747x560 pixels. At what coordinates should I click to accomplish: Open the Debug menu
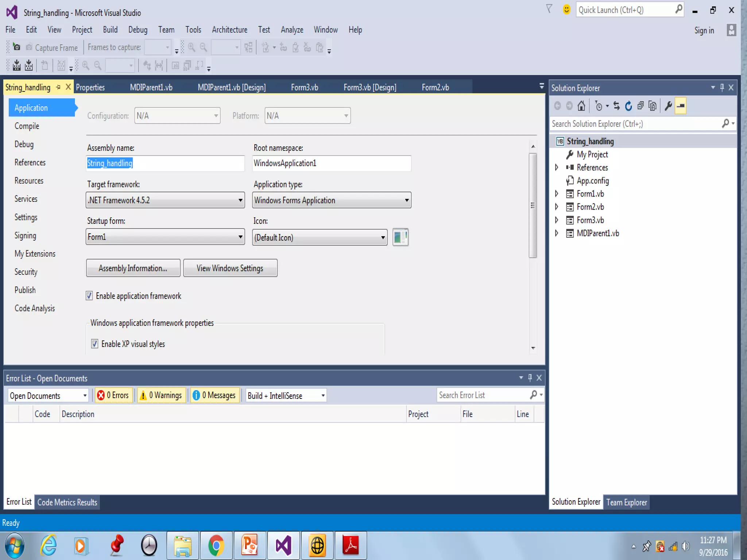pyautogui.click(x=138, y=30)
